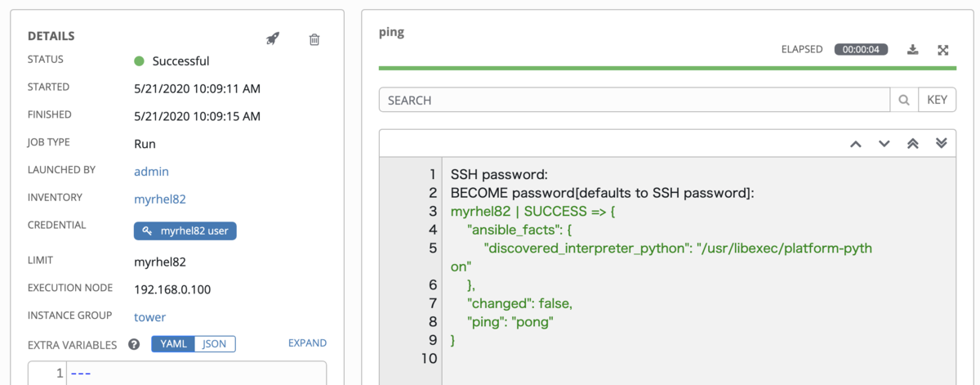The width and height of the screenshot is (980, 385).
Task: Delete the job using trash icon
Action: [314, 39]
